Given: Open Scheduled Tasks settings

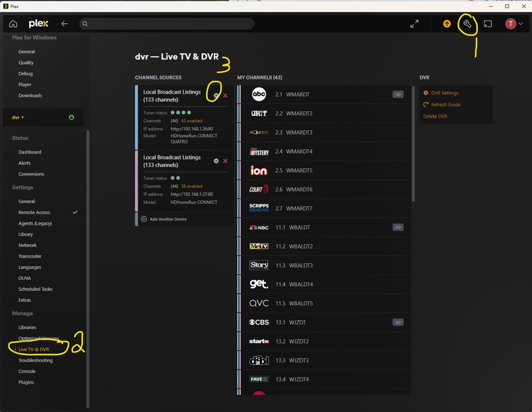Looking at the screenshot, I should pyautogui.click(x=35, y=289).
